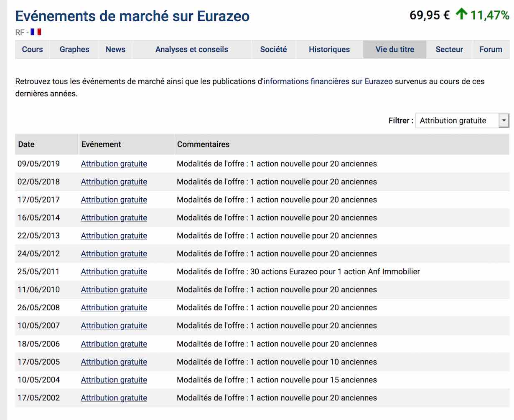Click comment 1 action nouvelle pour 15 anciennes
Screen dimensions: 514x420
277,380
